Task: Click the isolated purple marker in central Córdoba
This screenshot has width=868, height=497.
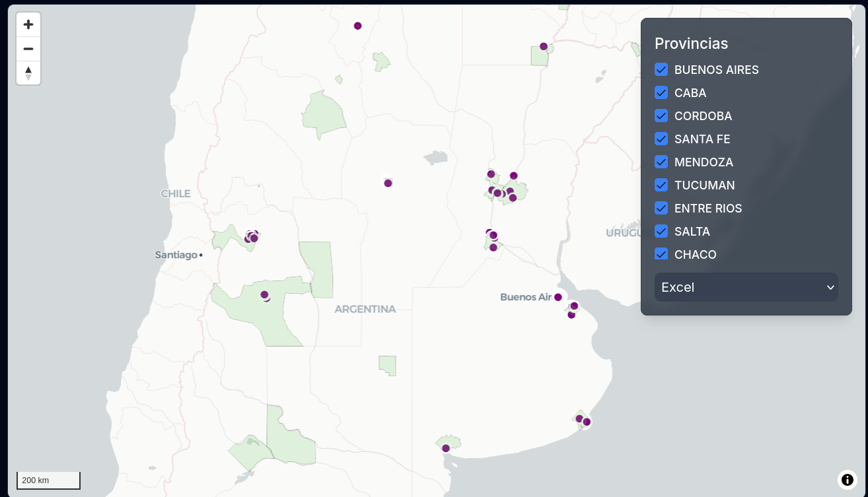Action: (388, 183)
